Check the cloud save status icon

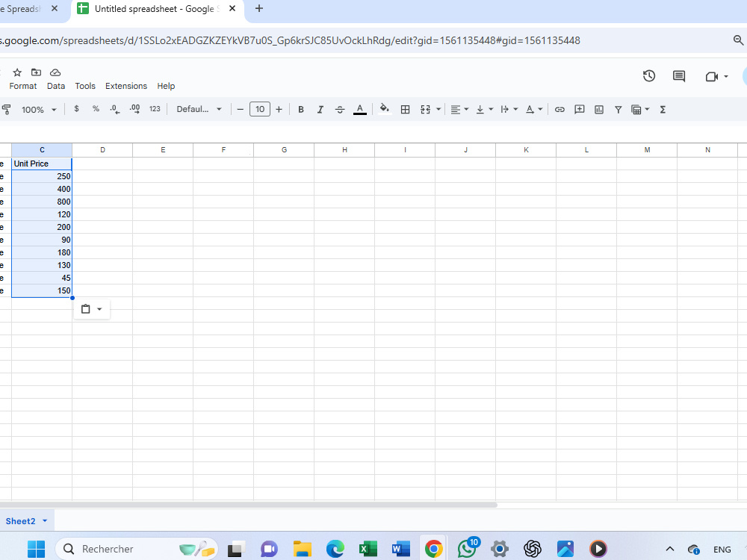point(55,72)
